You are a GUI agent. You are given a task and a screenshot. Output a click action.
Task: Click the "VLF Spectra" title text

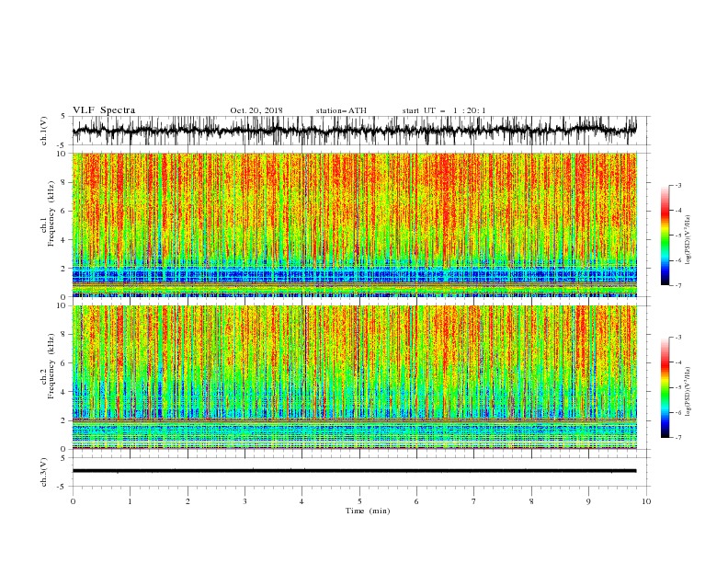point(104,110)
